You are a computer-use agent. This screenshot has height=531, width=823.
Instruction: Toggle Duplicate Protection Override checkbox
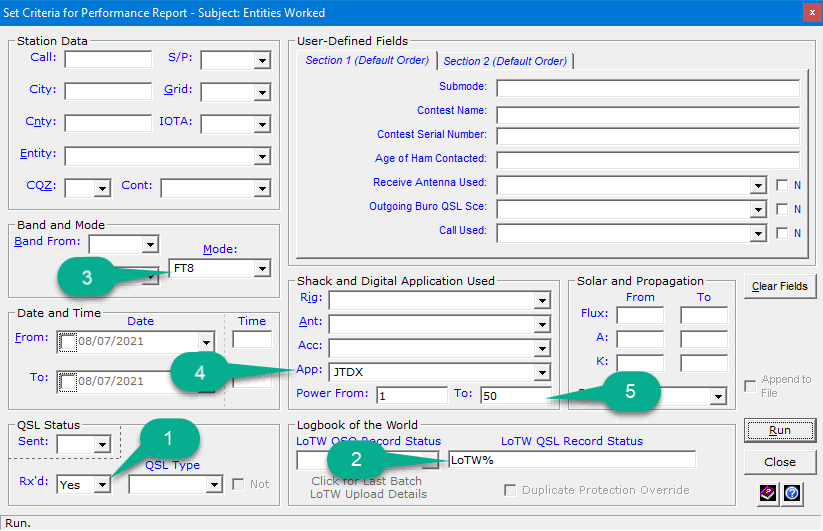510,490
